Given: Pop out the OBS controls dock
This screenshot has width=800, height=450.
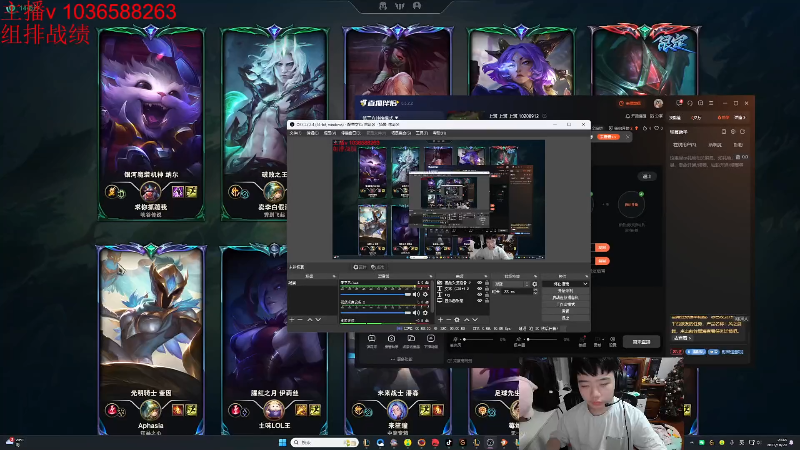Looking at the screenshot, I should [x=586, y=276].
